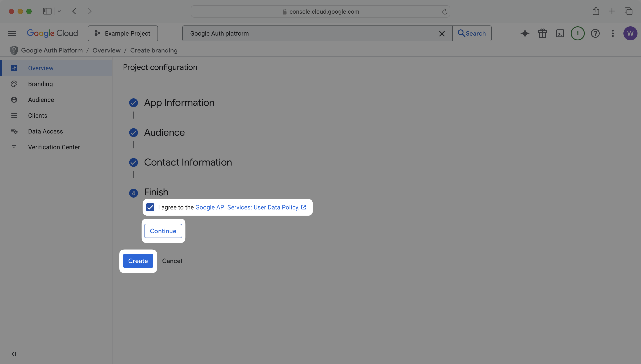The image size is (641, 364).
Task: Open the Verification Center page
Action: 54,147
